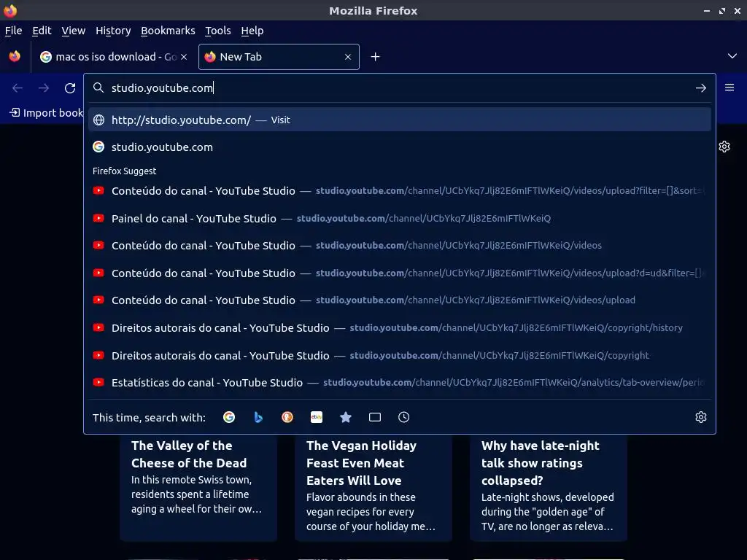
Task: Open Conteúdo do canal ending in /videos/upload
Action: [x=399, y=300]
